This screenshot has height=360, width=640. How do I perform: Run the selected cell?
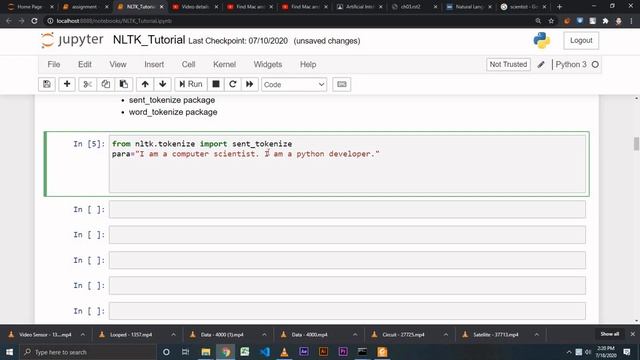[x=191, y=84]
